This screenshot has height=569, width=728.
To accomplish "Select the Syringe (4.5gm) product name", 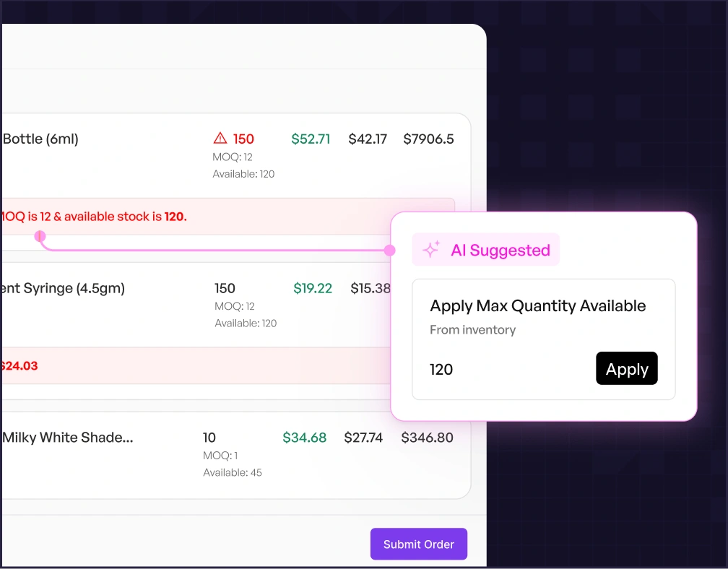I will (x=64, y=288).
